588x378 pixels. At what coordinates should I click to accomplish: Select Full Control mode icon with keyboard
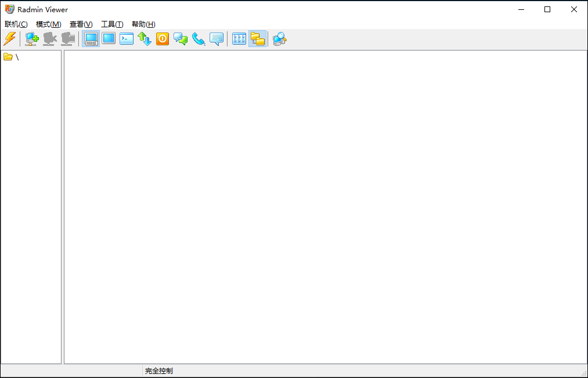(91, 39)
